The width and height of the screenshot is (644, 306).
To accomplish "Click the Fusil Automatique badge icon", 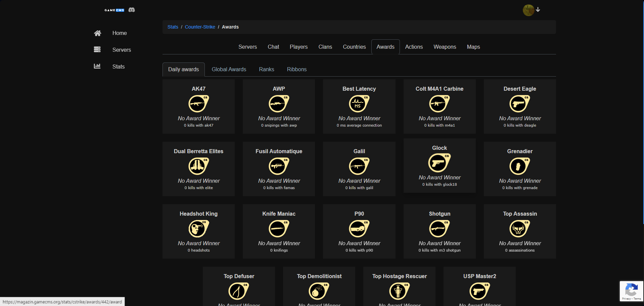I will coord(279,166).
